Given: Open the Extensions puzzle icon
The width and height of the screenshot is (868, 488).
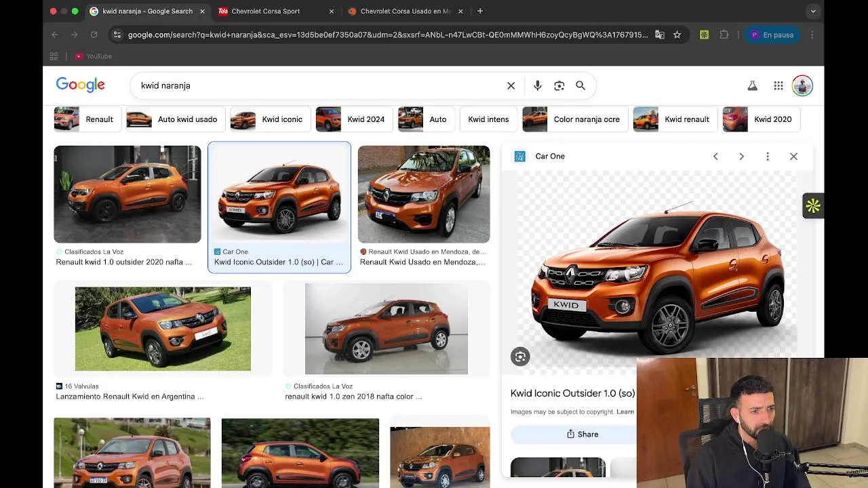Looking at the screenshot, I should pyautogui.click(x=724, y=35).
